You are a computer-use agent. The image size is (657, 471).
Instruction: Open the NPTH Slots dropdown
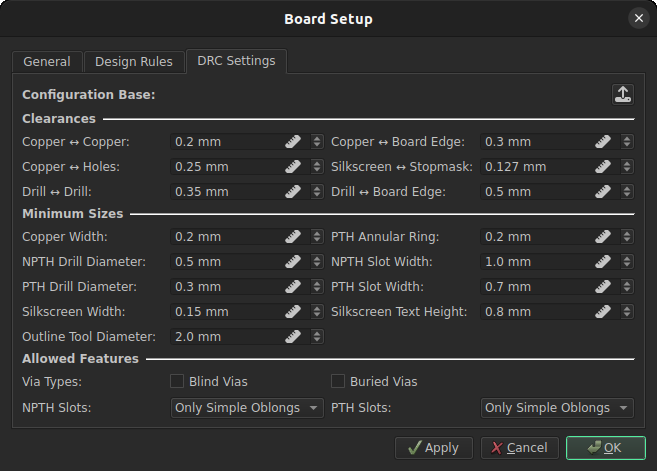click(x=247, y=408)
